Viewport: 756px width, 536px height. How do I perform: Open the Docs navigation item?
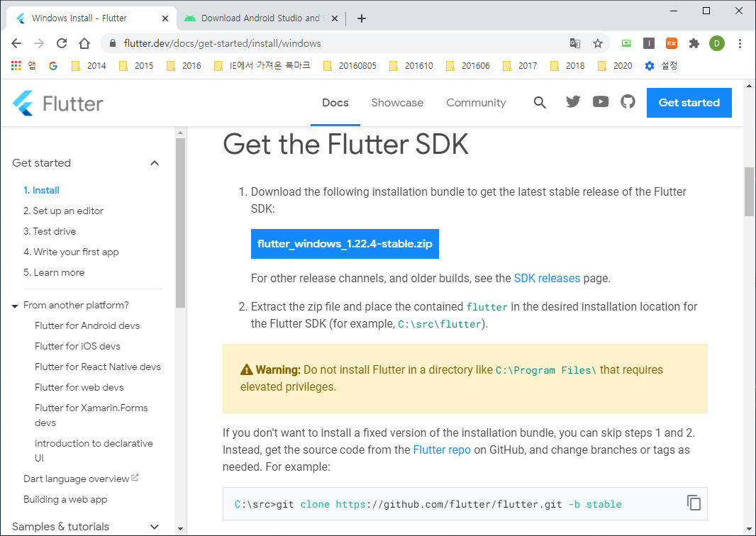(335, 103)
